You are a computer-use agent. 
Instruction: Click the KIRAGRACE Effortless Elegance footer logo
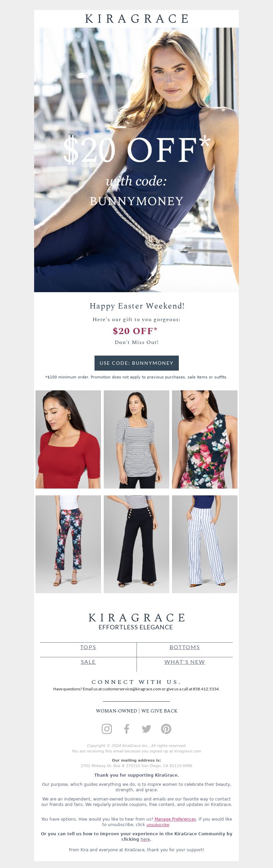point(136,622)
